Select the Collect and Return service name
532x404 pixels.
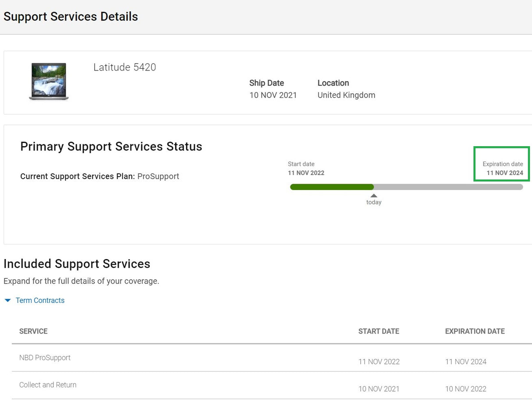(x=48, y=385)
